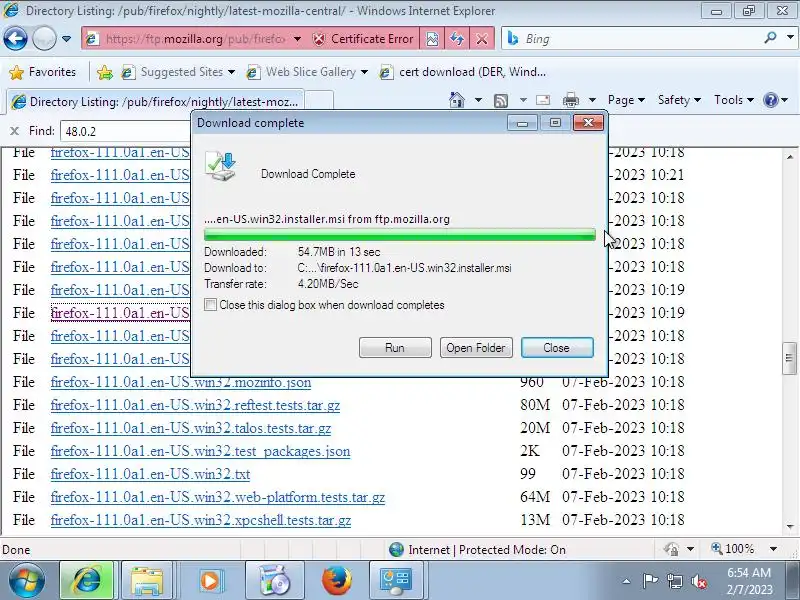Click the scrollbar down arrow
800x600 pixels.
pyautogui.click(x=790, y=527)
